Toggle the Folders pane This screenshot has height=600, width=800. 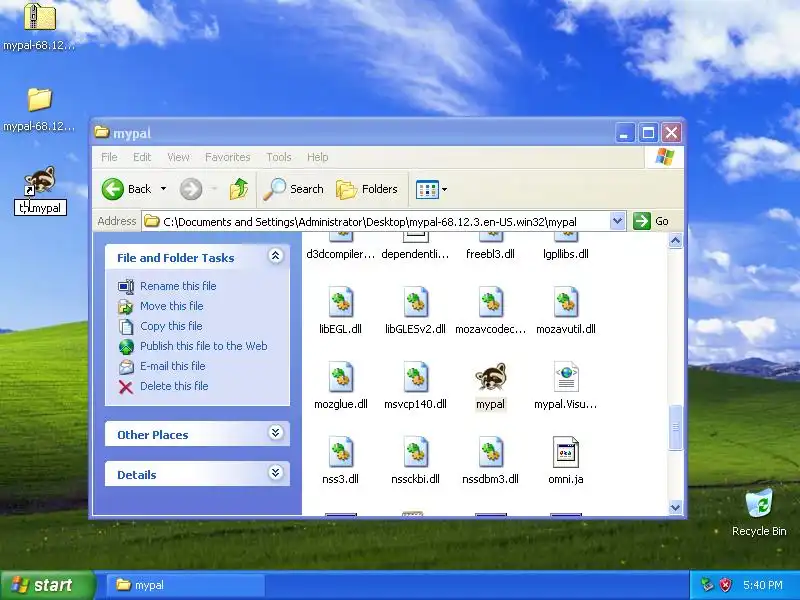coord(367,189)
